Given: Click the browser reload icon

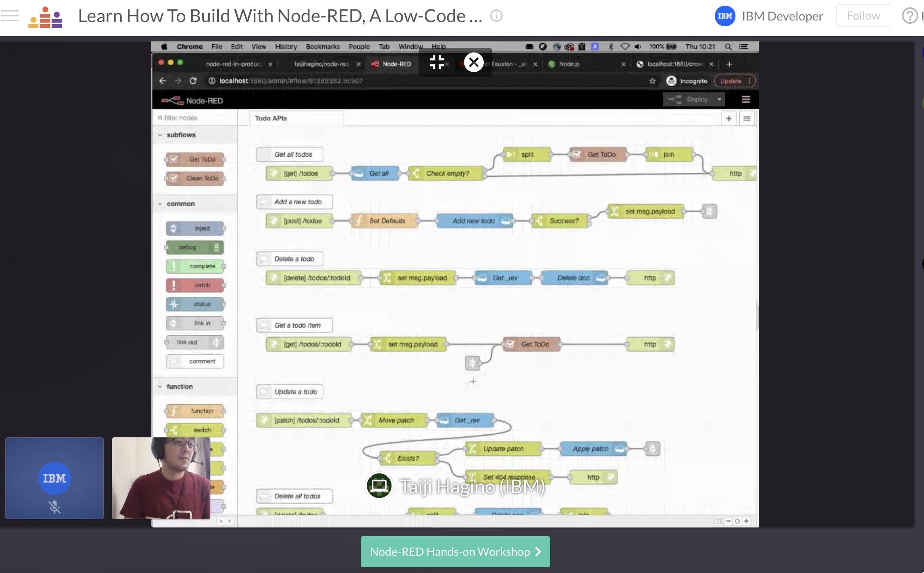Looking at the screenshot, I should [193, 81].
